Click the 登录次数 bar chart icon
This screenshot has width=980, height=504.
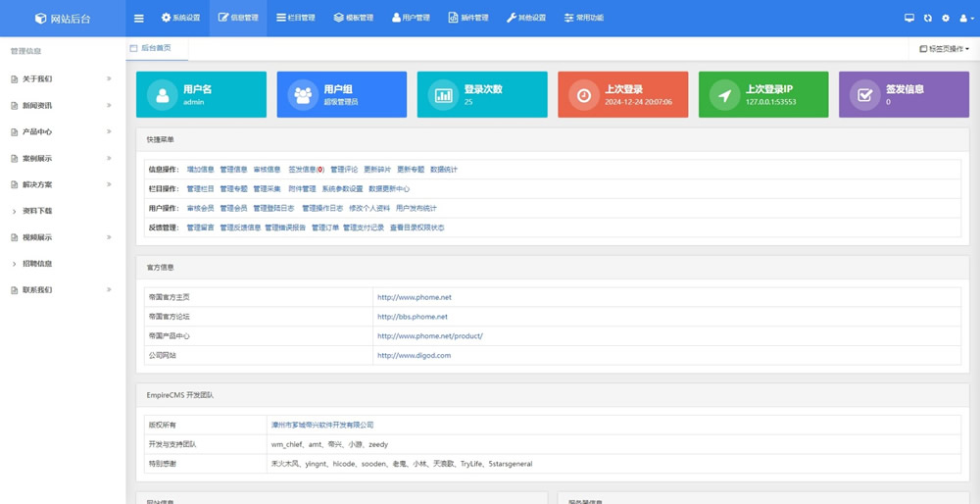tap(443, 95)
